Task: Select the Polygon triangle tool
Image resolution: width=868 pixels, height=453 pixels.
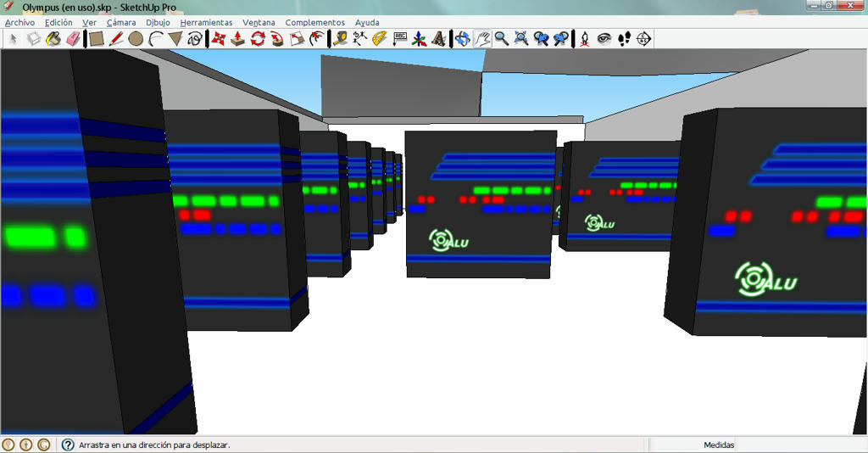Action: (175, 39)
